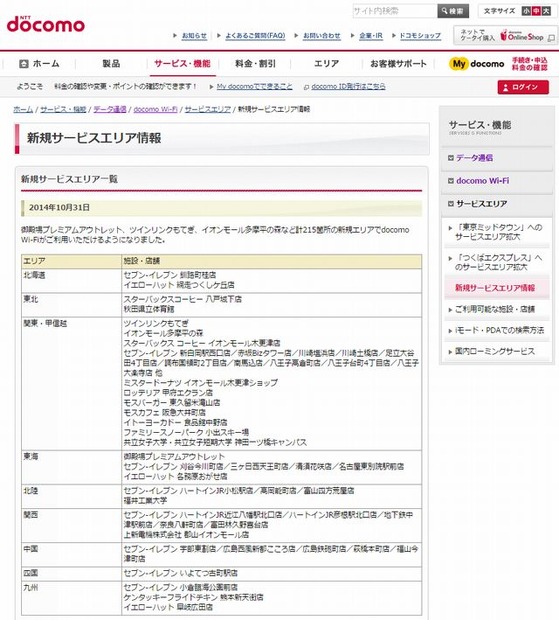Open the 料金・割引 tab
Screen dimensions: 559x620
pos(255,64)
